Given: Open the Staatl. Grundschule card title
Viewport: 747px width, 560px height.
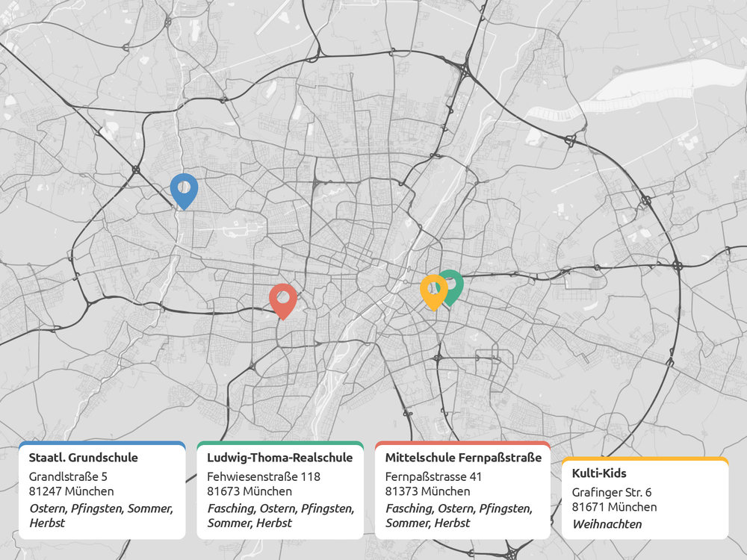Looking at the screenshot, I should click(84, 458).
